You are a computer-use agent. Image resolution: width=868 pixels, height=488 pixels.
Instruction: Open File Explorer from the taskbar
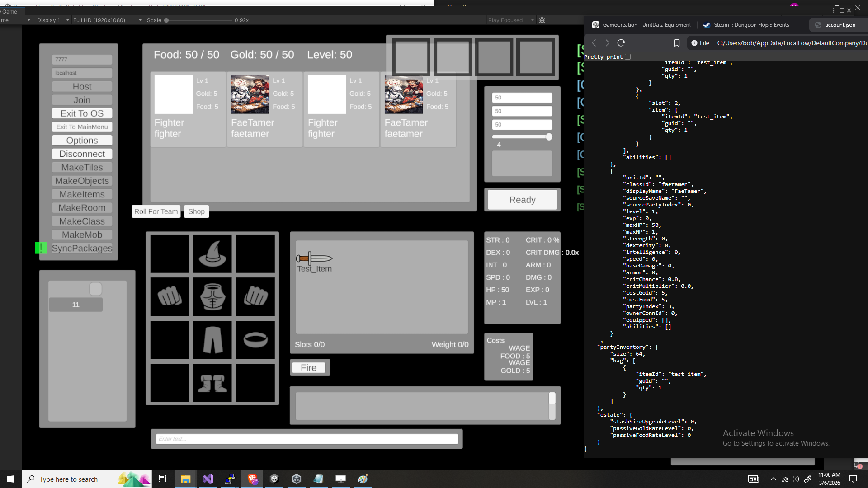(185, 479)
